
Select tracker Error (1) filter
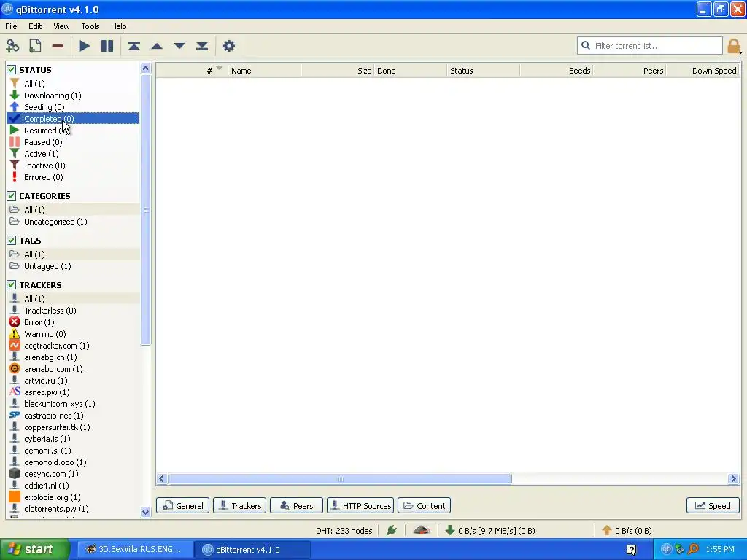[74, 322]
